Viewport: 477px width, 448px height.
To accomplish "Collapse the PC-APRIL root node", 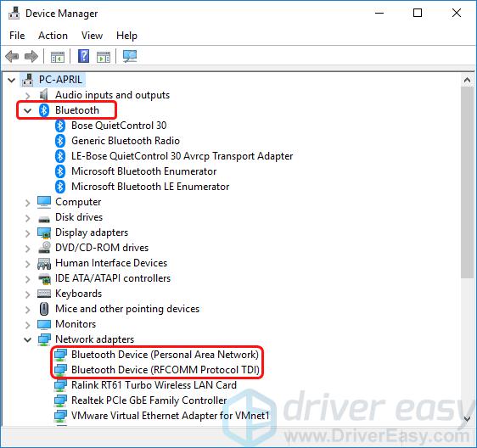I will pyautogui.click(x=12, y=81).
